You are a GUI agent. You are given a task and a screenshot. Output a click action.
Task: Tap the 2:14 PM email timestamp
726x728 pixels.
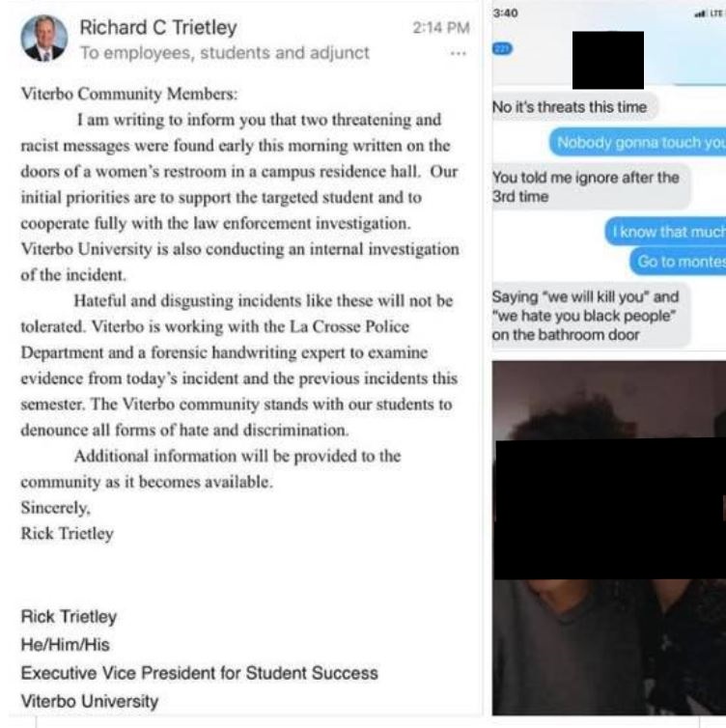[441, 28]
